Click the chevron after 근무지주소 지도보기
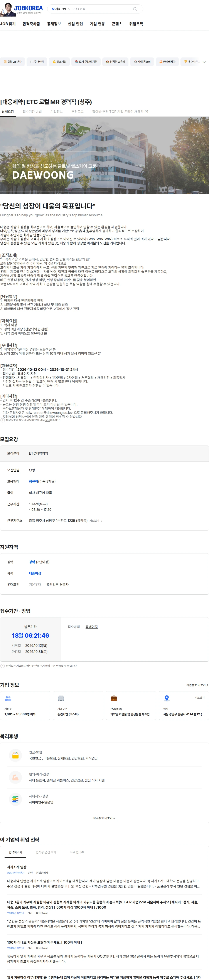Screen dimensions: 209x980 point(102,521)
